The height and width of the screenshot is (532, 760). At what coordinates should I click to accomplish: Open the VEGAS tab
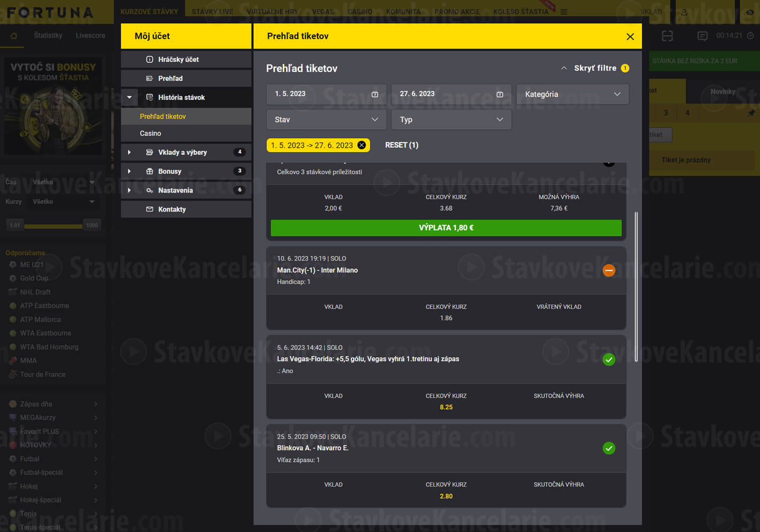[323, 12]
